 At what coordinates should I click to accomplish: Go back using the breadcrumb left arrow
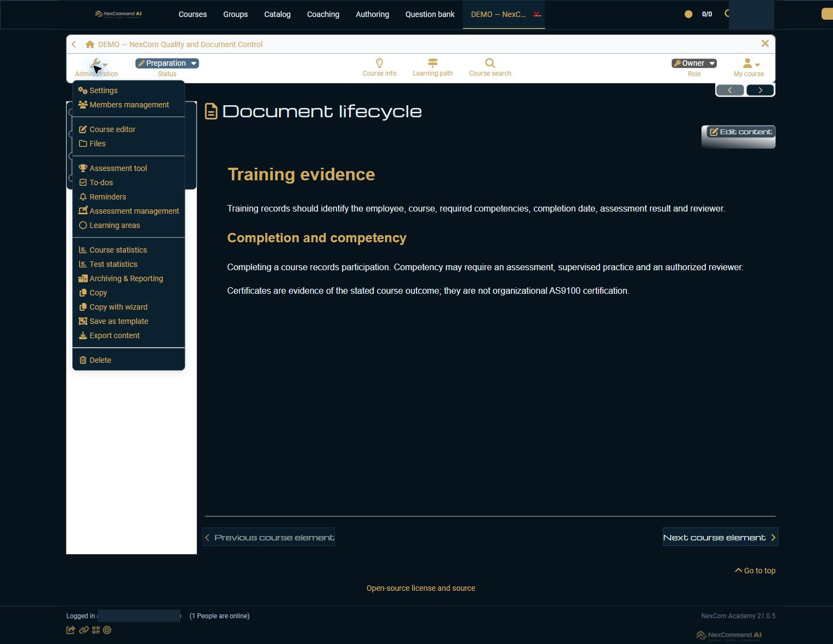tap(74, 44)
